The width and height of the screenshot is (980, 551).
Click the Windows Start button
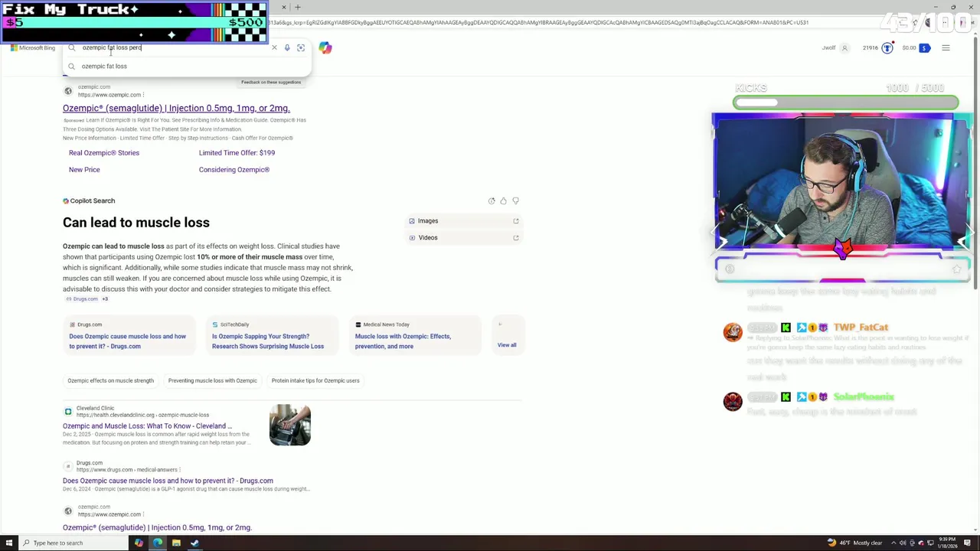click(9, 543)
